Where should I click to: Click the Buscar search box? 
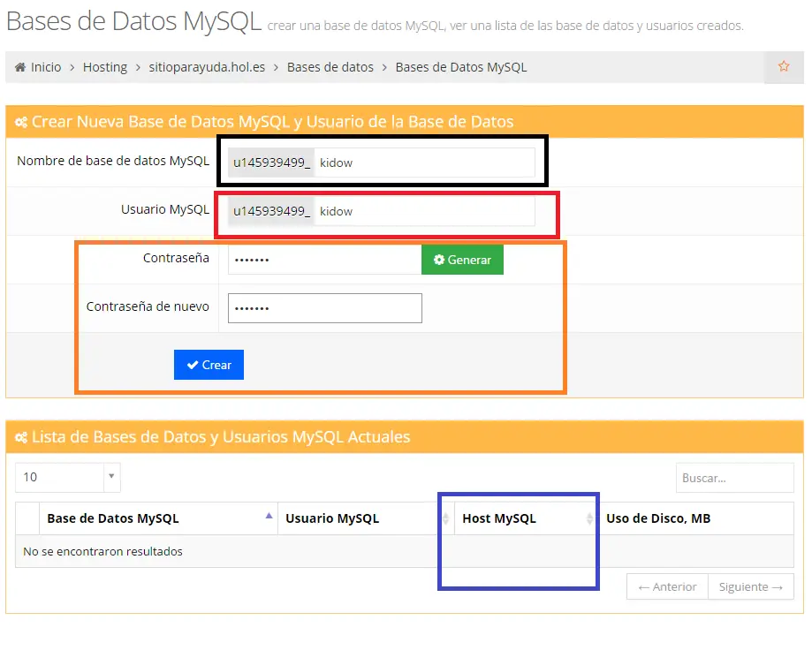pyautogui.click(x=735, y=478)
